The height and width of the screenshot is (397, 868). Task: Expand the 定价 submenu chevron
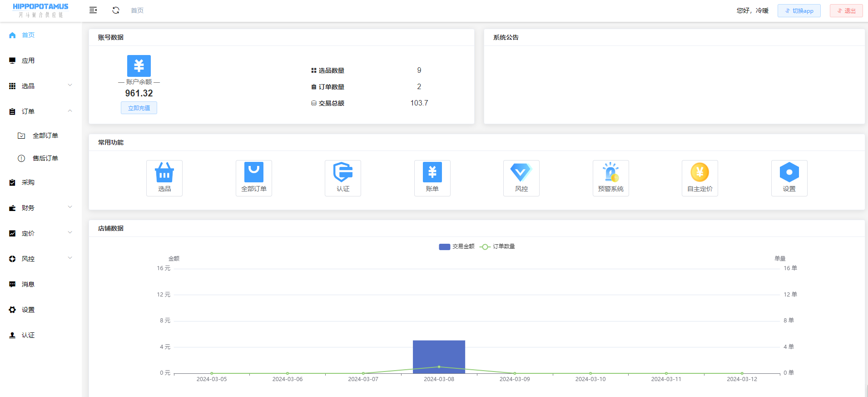click(x=70, y=232)
